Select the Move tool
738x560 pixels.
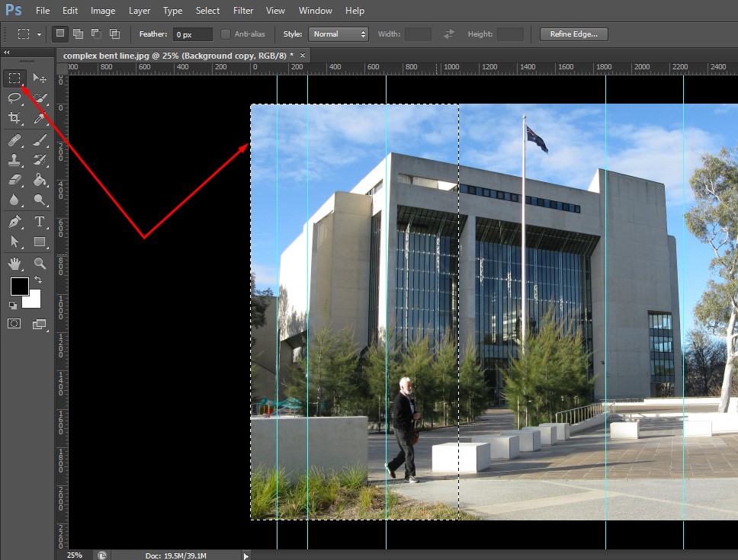pyautogui.click(x=40, y=78)
